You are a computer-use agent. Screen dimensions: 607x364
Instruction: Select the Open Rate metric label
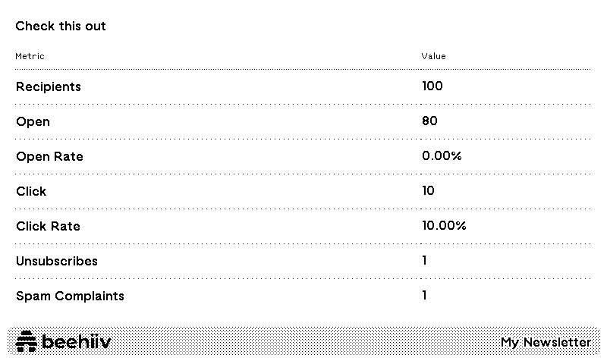click(49, 157)
